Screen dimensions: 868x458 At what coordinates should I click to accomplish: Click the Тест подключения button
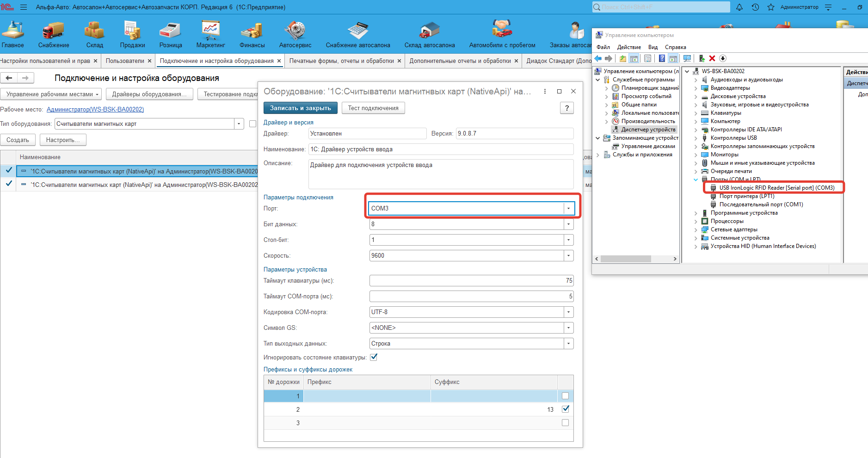point(373,108)
